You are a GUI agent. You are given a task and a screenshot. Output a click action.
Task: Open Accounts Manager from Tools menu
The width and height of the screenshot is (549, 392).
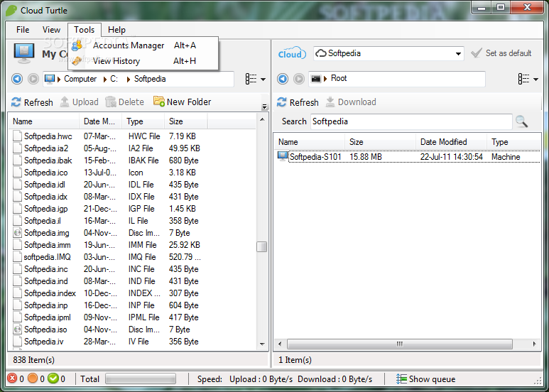pyautogui.click(x=143, y=45)
